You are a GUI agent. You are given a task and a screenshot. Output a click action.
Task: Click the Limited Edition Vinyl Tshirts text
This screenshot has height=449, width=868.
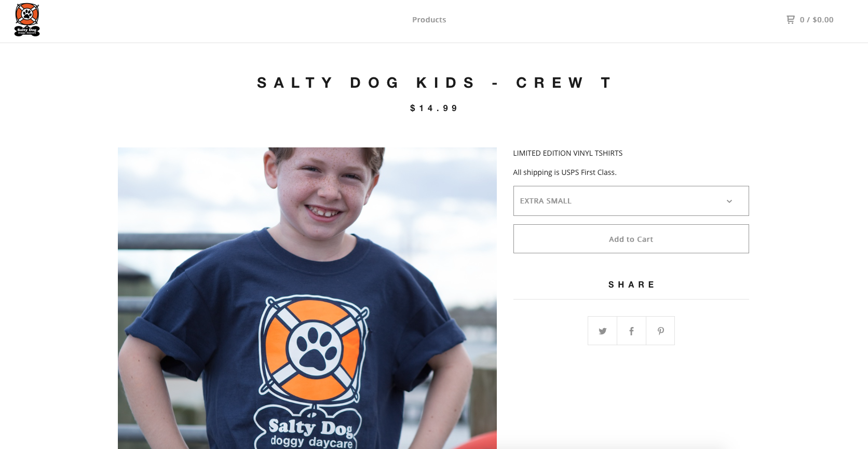(x=567, y=153)
